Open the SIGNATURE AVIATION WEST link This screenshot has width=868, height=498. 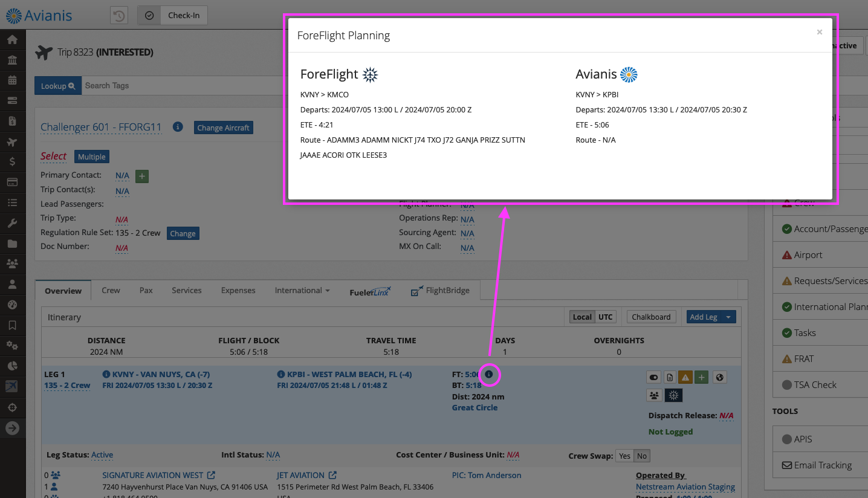point(153,475)
